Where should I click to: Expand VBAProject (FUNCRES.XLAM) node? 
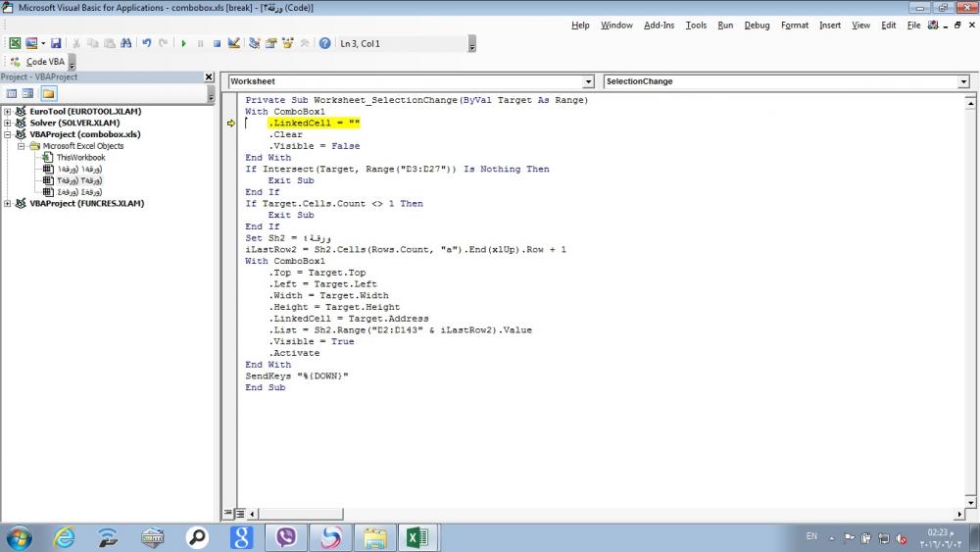(x=8, y=204)
